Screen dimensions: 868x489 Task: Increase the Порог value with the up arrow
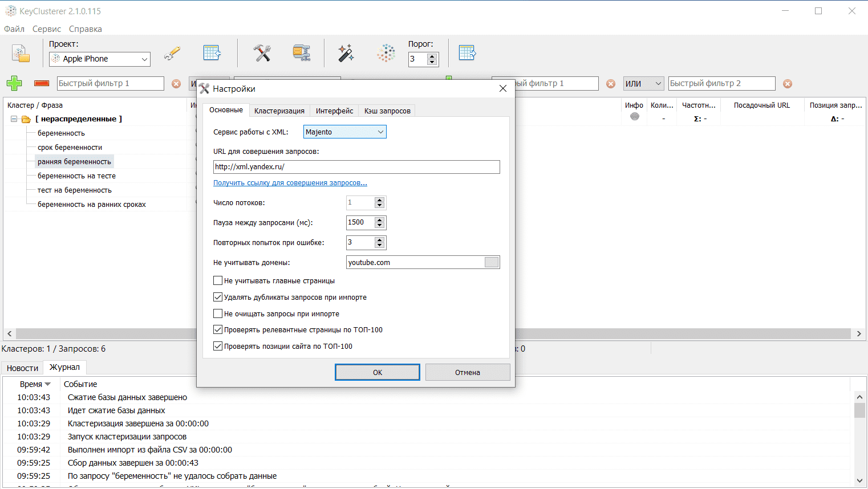click(432, 56)
